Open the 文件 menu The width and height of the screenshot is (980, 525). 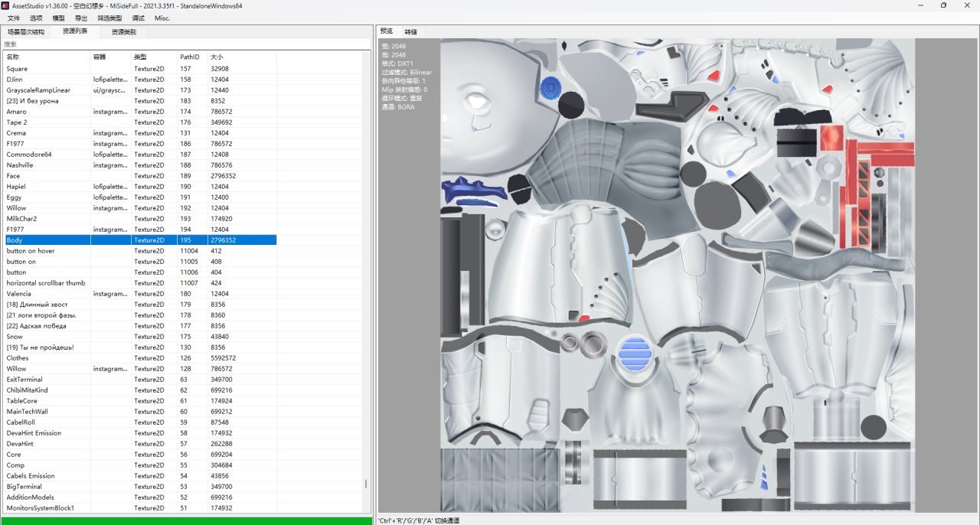[x=14, y=18]
